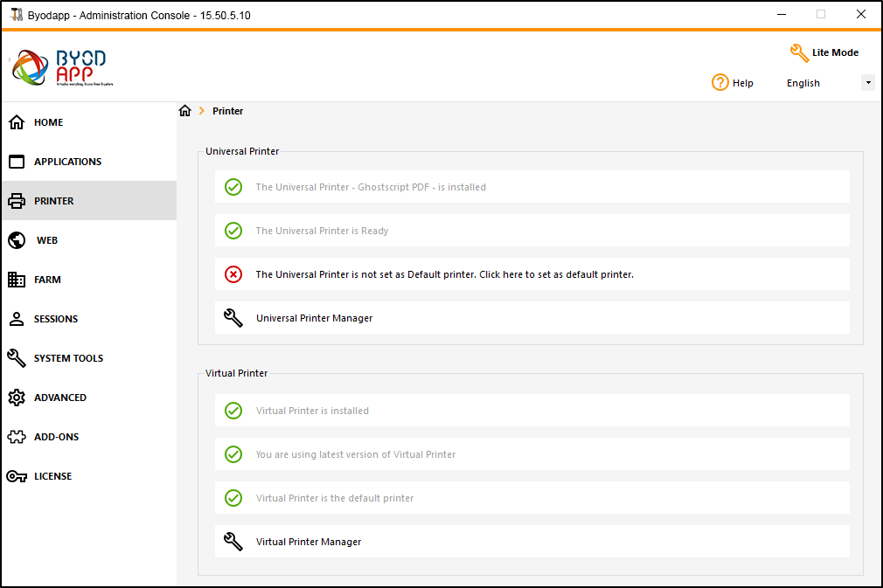883x588 pixels.
Task: Click the Web globe icon in sidebar
Action: pyautogui.click(x=17, y=240)
